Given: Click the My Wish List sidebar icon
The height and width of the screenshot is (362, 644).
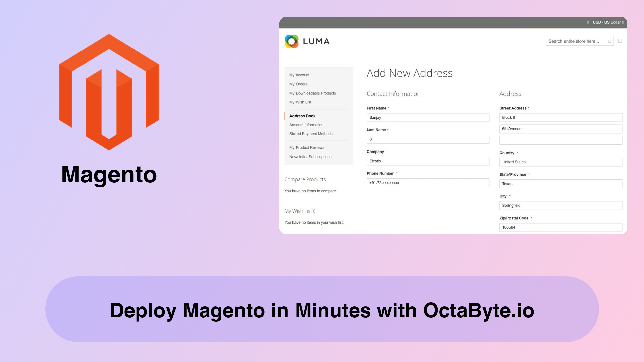Looking at the screenshot, I should pos(300,102).
